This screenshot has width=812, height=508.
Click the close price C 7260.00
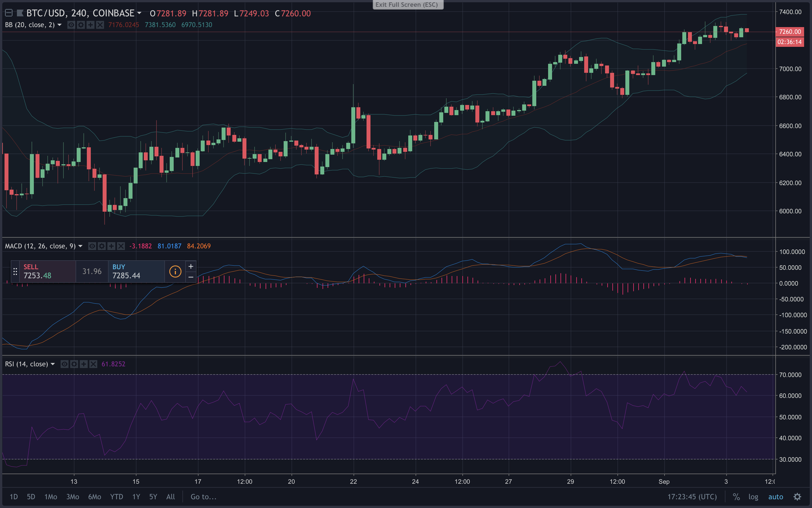(x=293, y=13)
